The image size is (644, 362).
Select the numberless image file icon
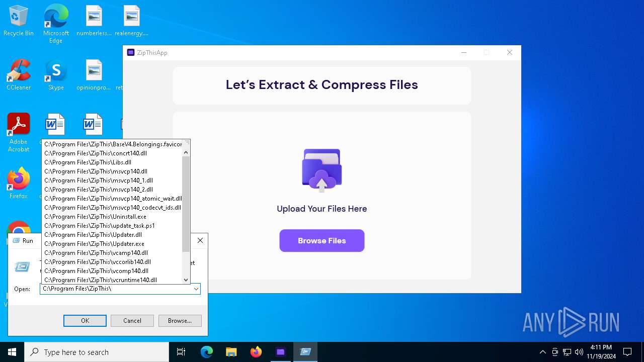[x=94, y=21]
